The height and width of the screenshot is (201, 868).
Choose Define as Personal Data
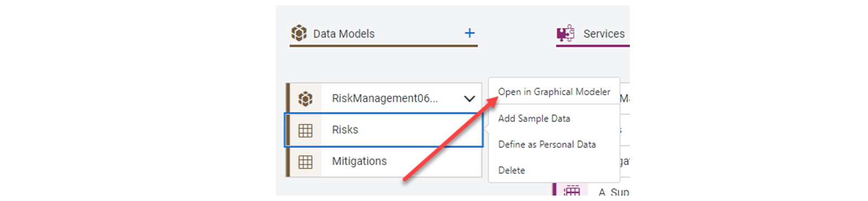click(x=547, y=145)
